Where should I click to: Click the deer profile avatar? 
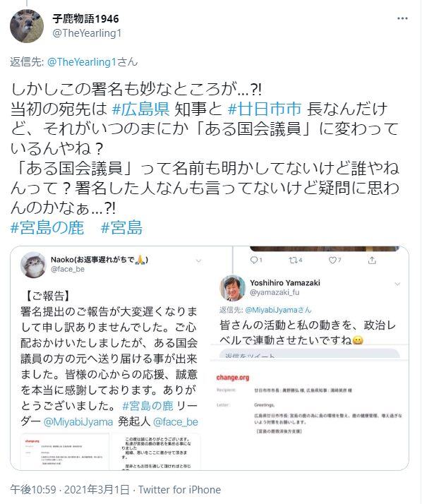tap(27, 26)
